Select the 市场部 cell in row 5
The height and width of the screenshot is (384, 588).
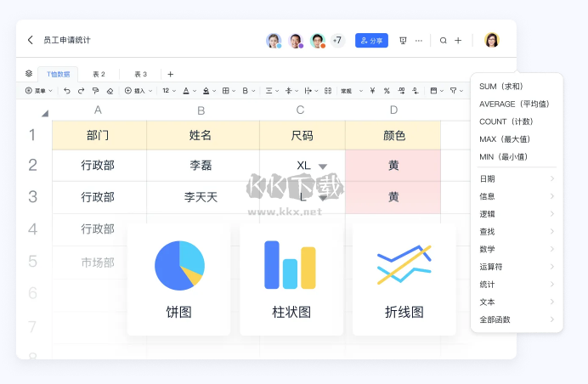[99, 263]
